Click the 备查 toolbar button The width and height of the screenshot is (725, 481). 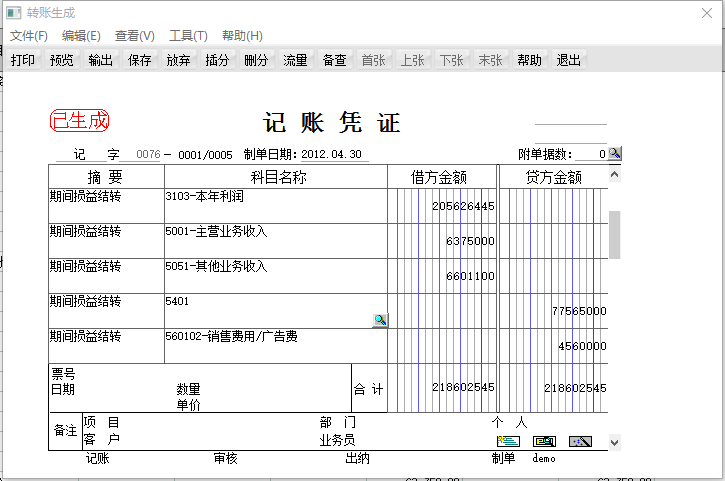pos(335,60)
